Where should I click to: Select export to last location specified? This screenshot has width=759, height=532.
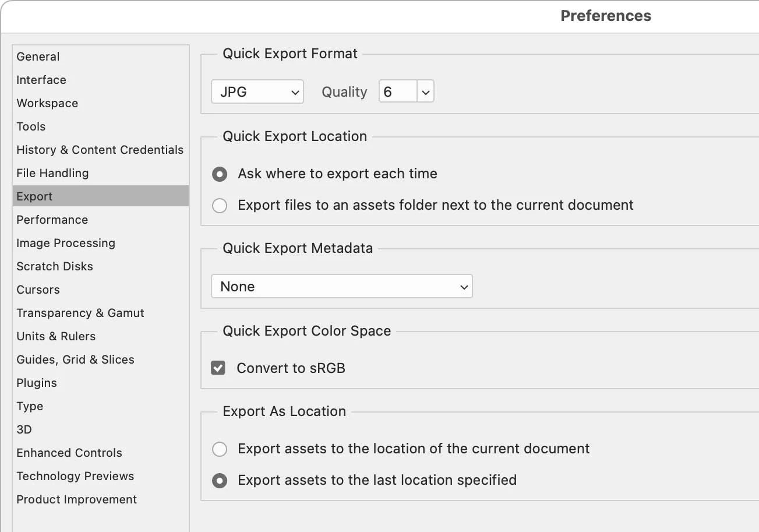click(x=220, y=480)
